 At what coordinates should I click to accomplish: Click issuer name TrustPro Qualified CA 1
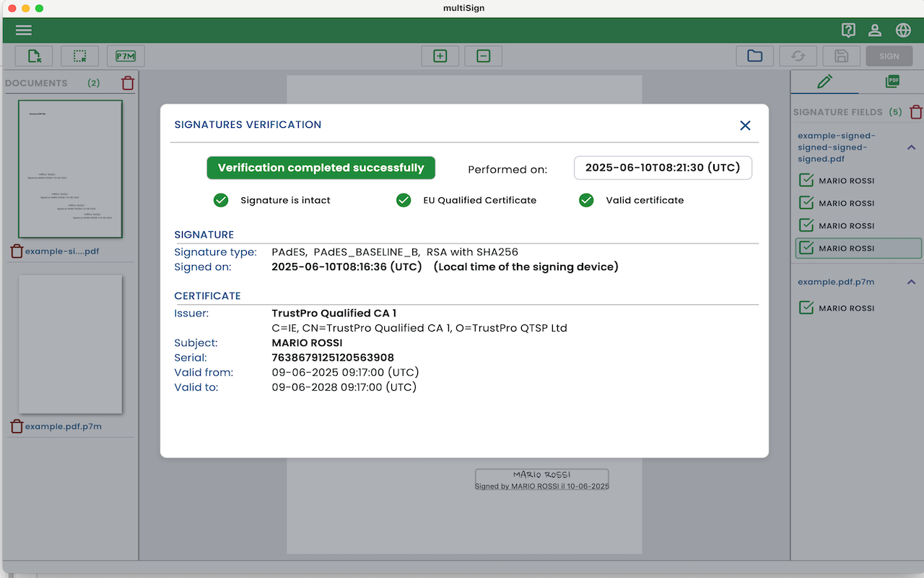334,314
